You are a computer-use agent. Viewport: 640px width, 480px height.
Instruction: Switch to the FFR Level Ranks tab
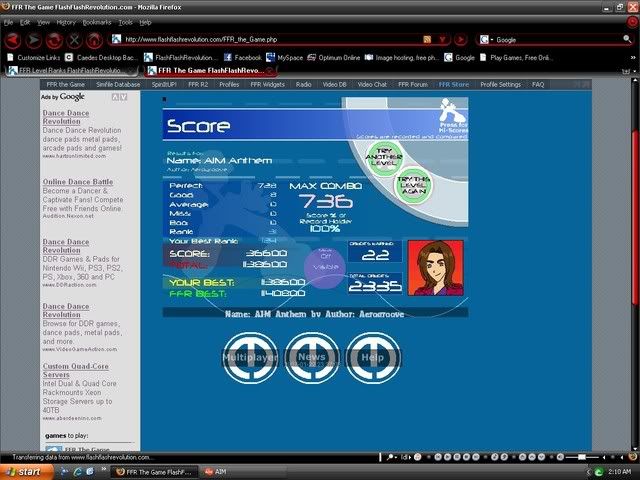click(70, 71)
